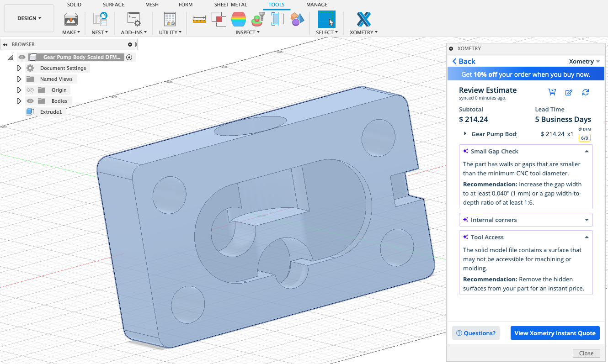Open the Design workspace dropdown
Image resolution: width=608 pixels, height=364 pixels.
(x=29, y=18)
